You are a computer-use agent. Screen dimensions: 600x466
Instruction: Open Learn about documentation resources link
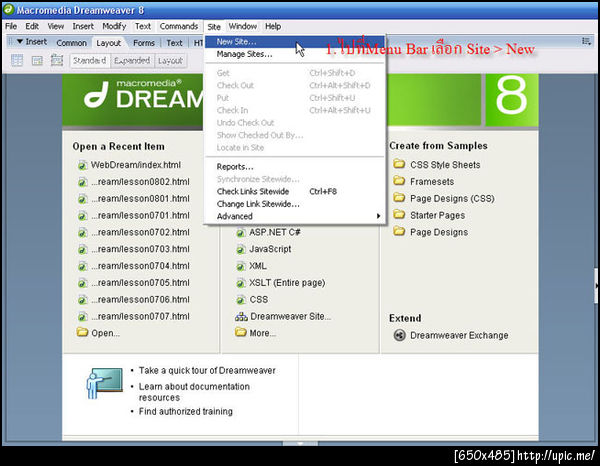coord(194,392)
